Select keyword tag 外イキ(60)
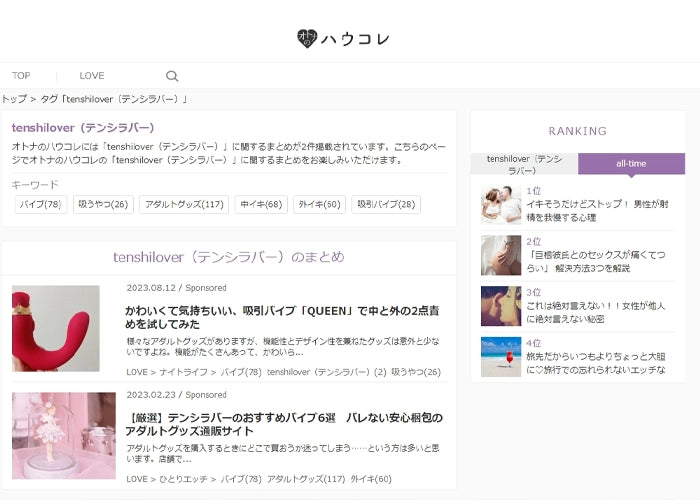 pos(319,204)
